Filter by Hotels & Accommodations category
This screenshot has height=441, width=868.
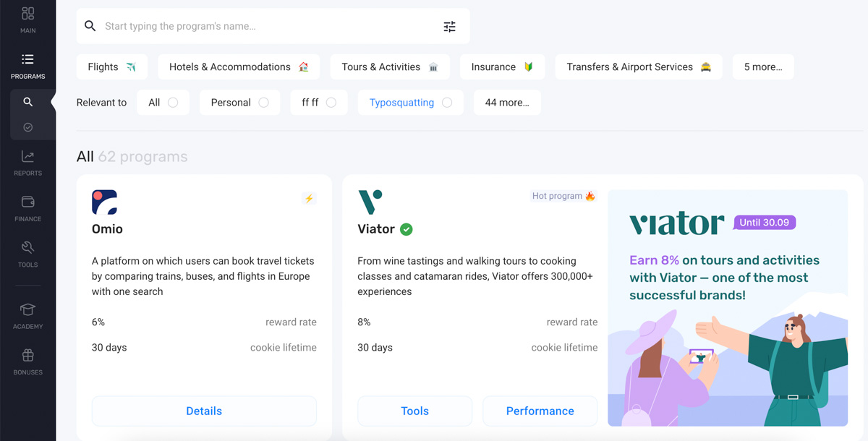coord(239,67)
